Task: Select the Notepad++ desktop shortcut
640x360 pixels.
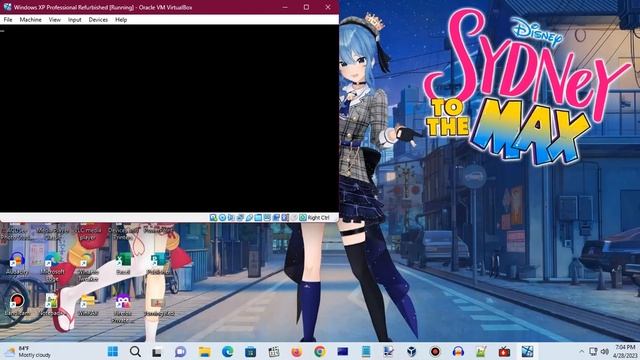Action: pyautogui.click(x=52, y=305)
